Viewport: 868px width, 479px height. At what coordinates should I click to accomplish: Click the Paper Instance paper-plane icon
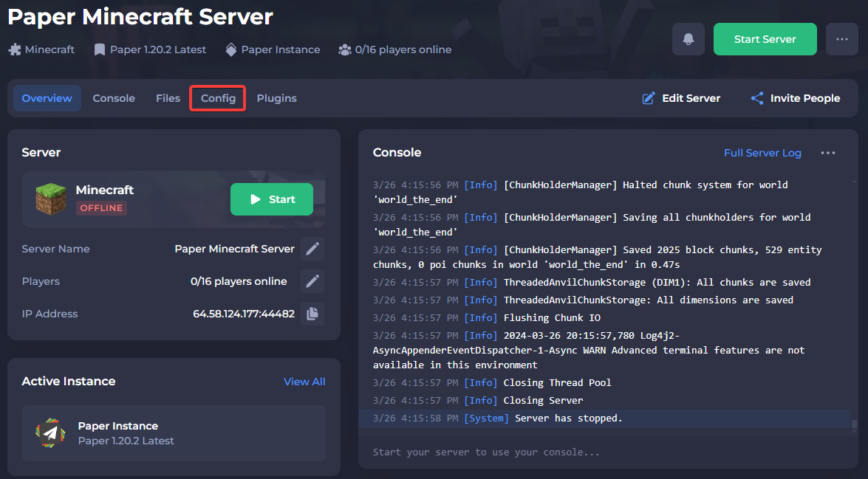point(50,433)
